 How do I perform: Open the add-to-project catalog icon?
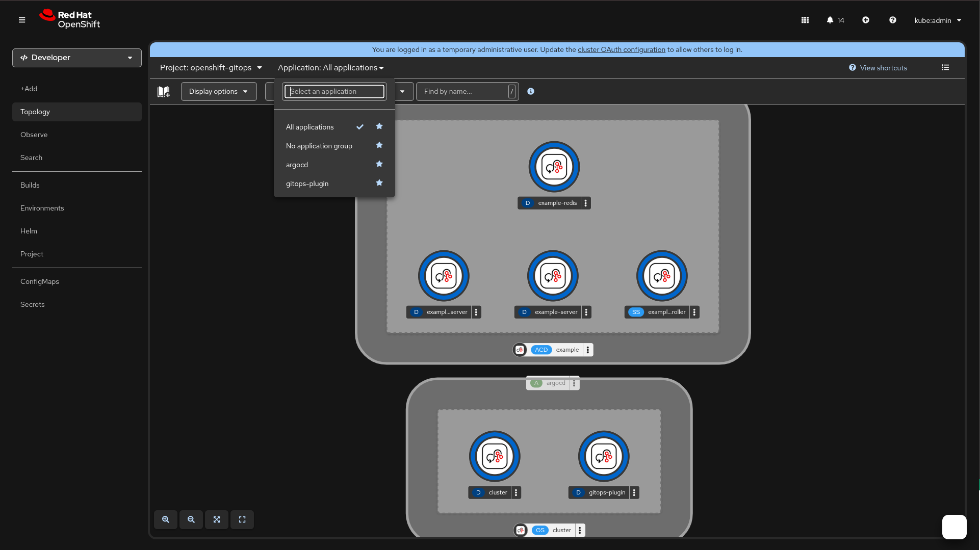(x=164, y=92)
